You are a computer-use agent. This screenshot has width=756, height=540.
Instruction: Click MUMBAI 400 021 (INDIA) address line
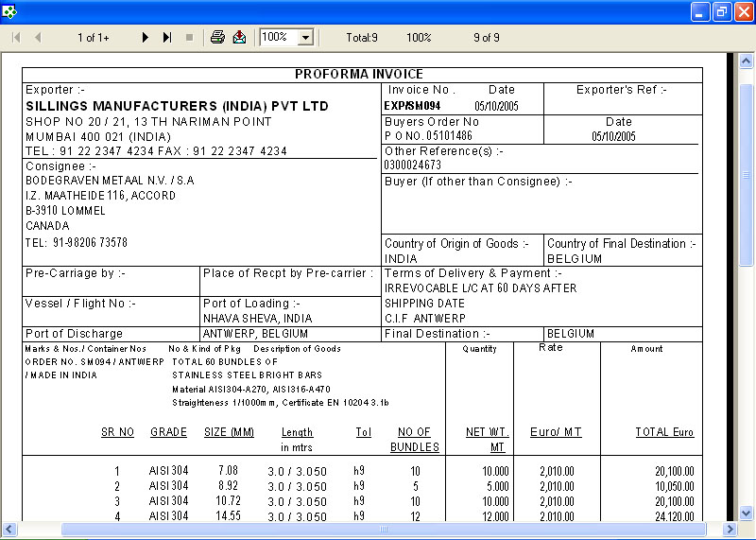[98, 136]
